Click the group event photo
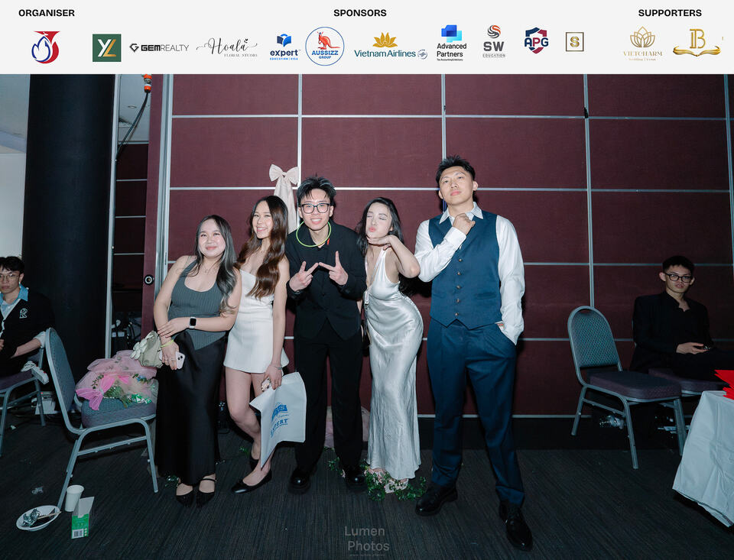This screenshot has height=560, width=734. (367, 317)
